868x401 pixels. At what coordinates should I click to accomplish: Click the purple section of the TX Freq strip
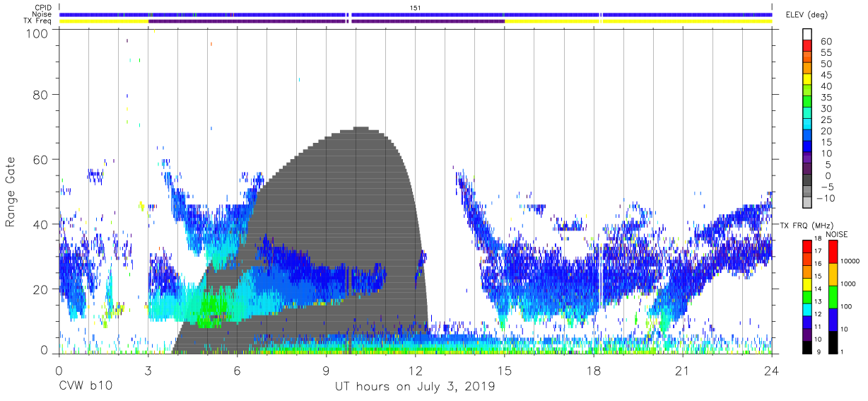[327, 21]
